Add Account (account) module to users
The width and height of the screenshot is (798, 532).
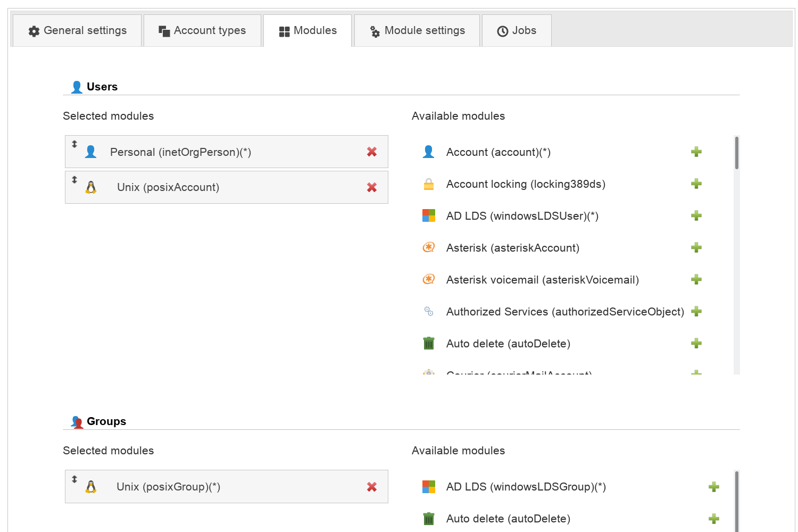(696, 152)
